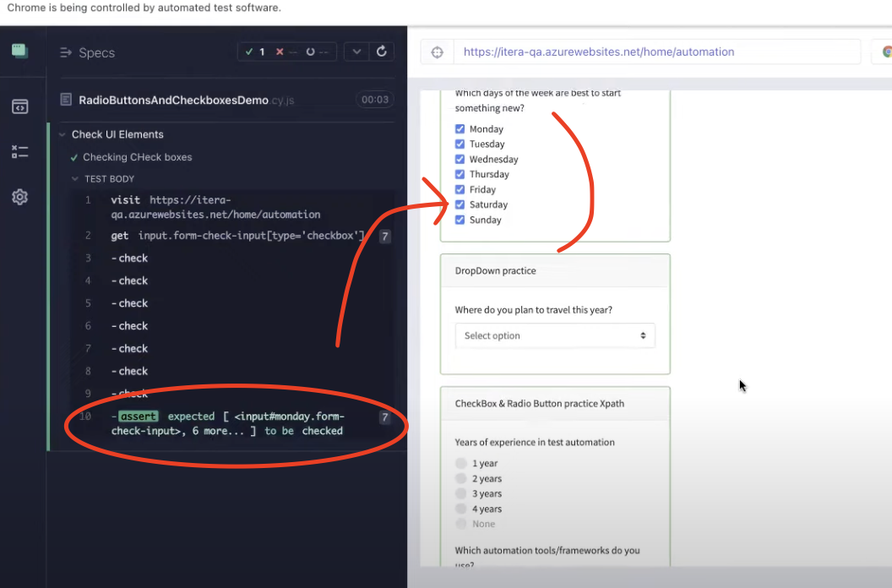This screenshot has height=588, width=892.
Task: Select the 2 years radio button
Action: 461,479
